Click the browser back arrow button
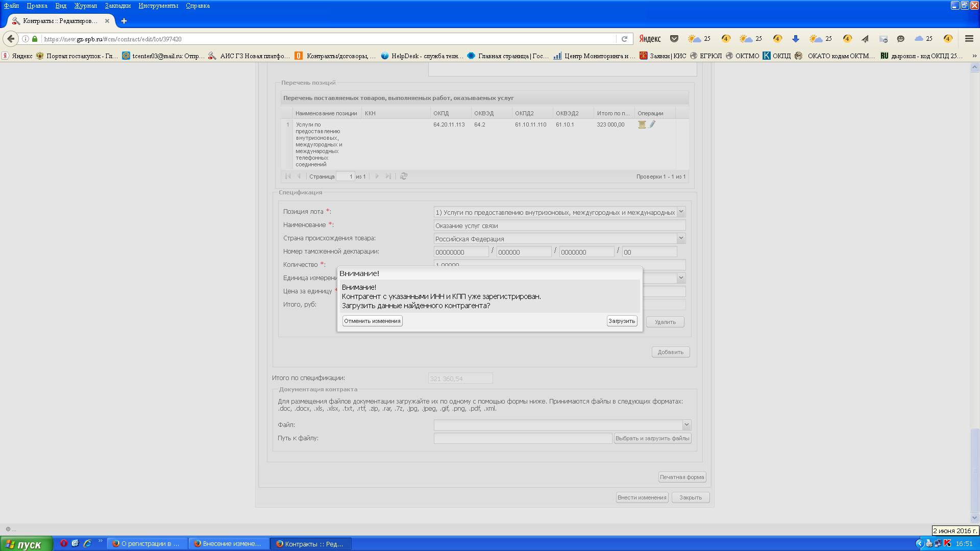The image size is (980, 551). tap(11, 39)
